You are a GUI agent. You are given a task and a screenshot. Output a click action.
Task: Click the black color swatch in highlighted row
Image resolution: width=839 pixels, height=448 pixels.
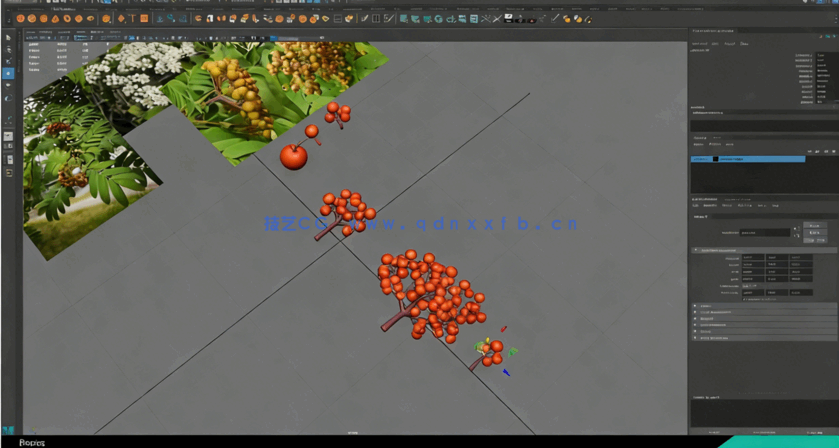click(x=715, y=159)
